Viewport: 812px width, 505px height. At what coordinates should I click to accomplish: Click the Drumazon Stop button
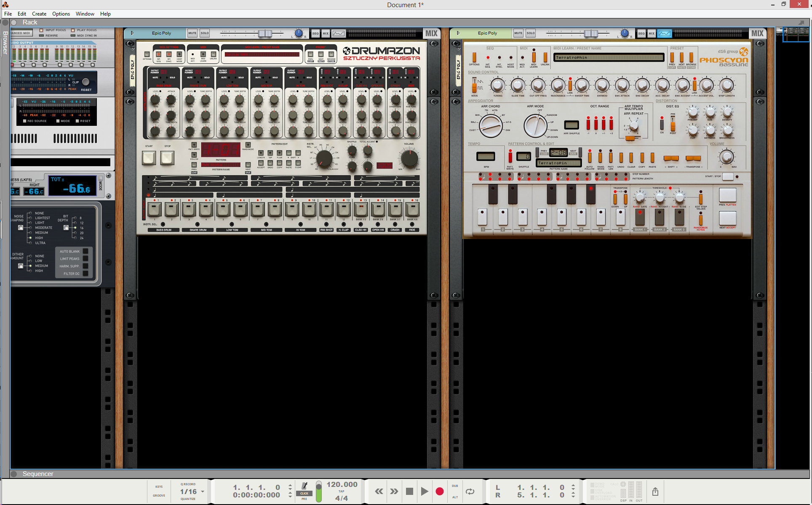(167, 158)
